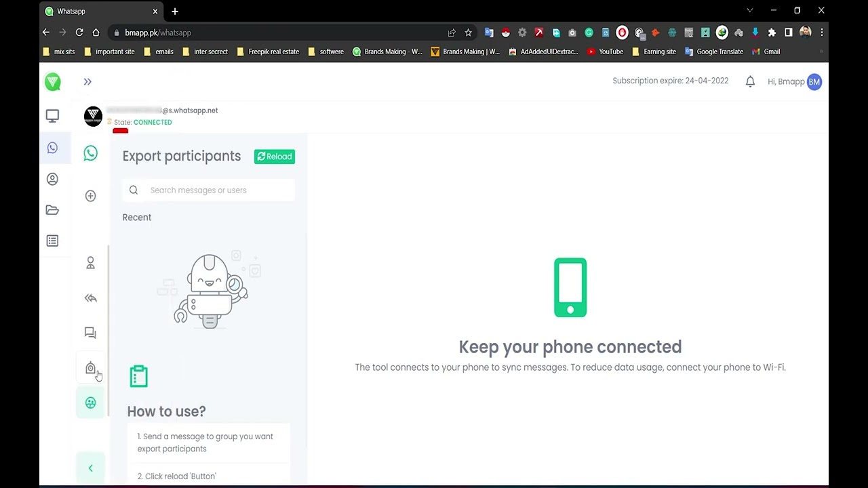Viewport: 868px width, 488px height.
Task: Click the Reload button
Action: click(275, 157)
